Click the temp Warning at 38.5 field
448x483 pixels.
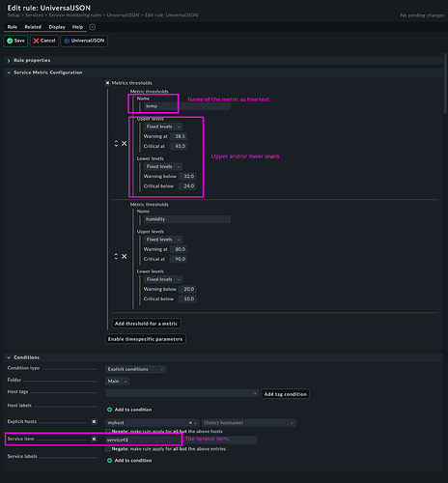[179, 136]
